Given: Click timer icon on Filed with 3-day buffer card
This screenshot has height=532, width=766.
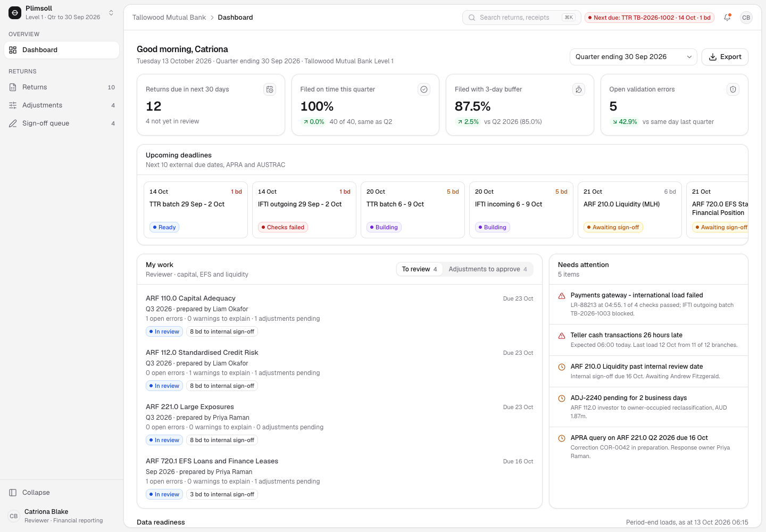Looking at the screenshot, I should coord(579,89).
